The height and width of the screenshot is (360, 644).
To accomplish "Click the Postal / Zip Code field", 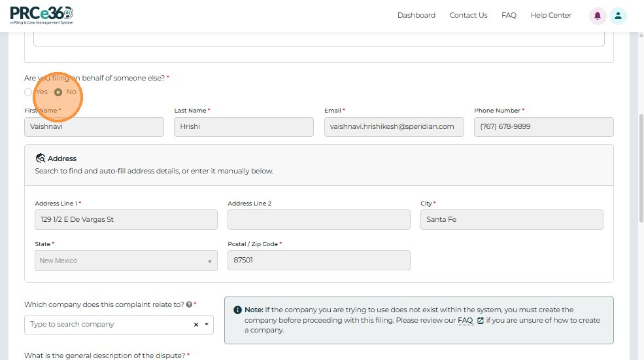I will tap(318, 261).
